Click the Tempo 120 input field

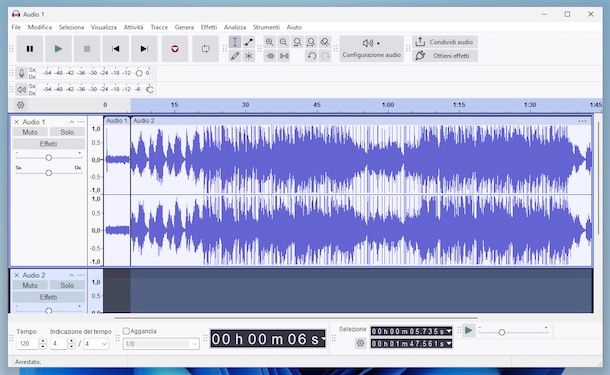pyautogui.click(x=27, y=344)
